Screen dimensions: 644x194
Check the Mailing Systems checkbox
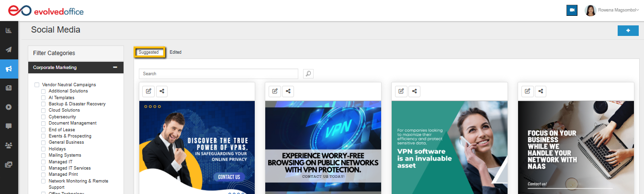(44, 155)
